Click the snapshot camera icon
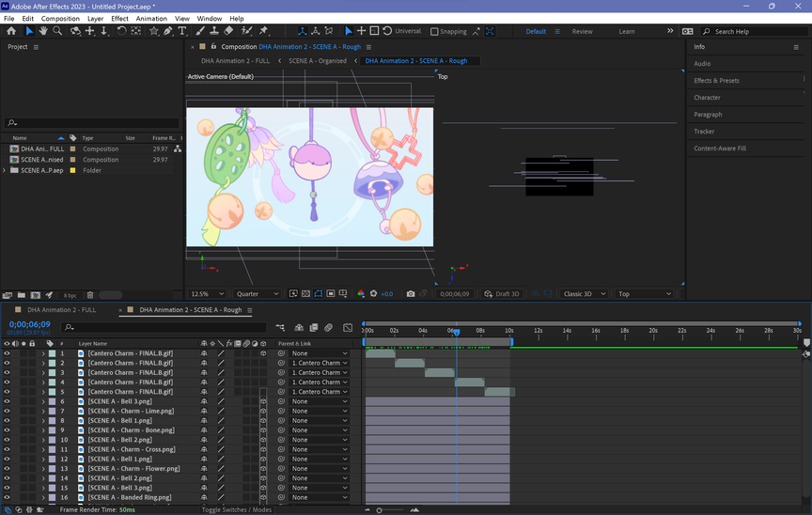Screen dimensions: 812x515 tap(411, 294)
